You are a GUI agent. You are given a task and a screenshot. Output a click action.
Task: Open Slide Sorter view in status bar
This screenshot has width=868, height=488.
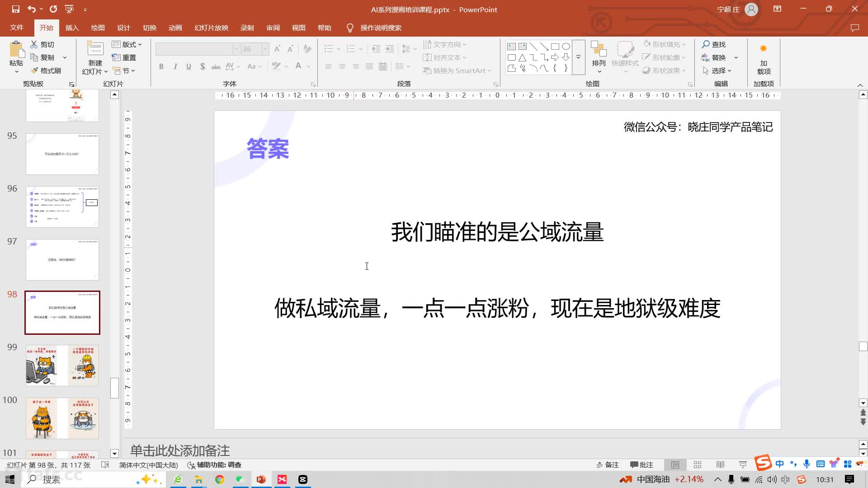click(698, 465)
